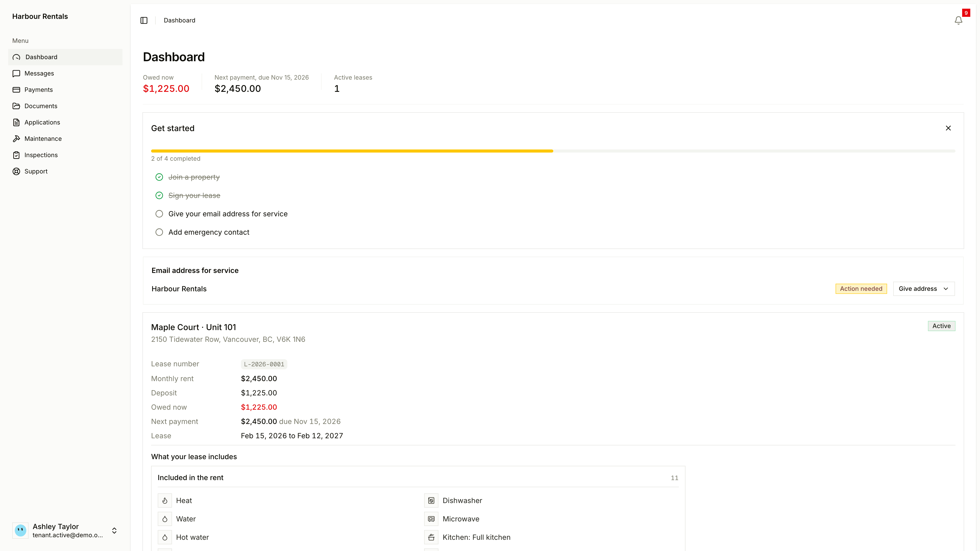Image resolution: width=980 pixels, height=551 pixels.
Task: Open Messages in the sidebar menu
Action: pos(65,73)
